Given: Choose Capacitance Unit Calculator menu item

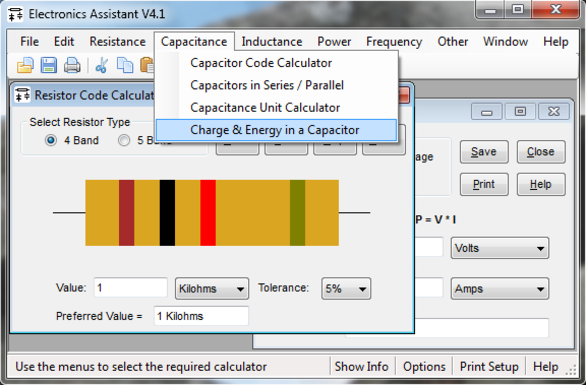Looking at the screenshot, I should pos(276,108).
